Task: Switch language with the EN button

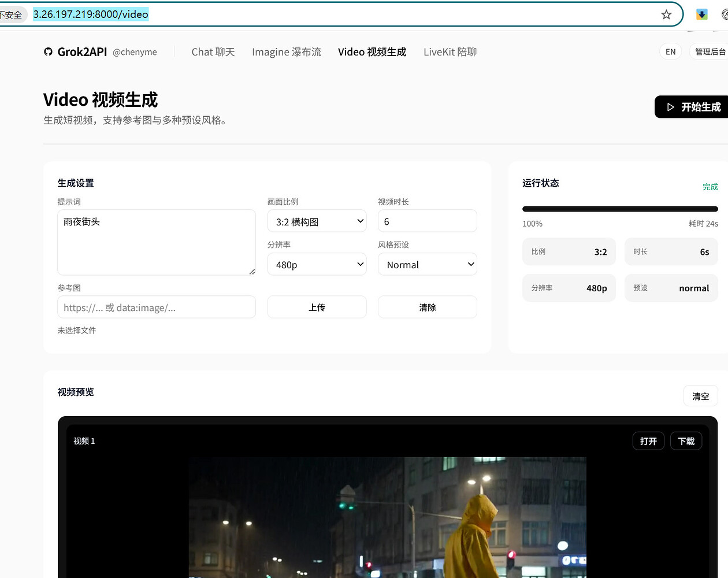Action: click(x=670, y=51)
